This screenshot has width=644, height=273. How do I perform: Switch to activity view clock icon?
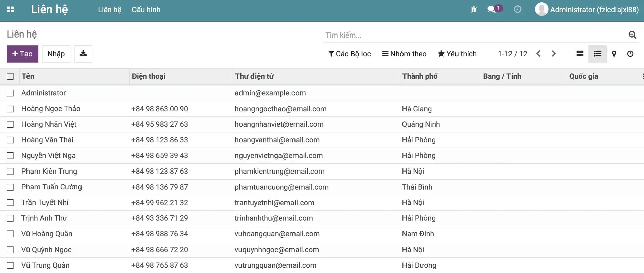point(630,54)
